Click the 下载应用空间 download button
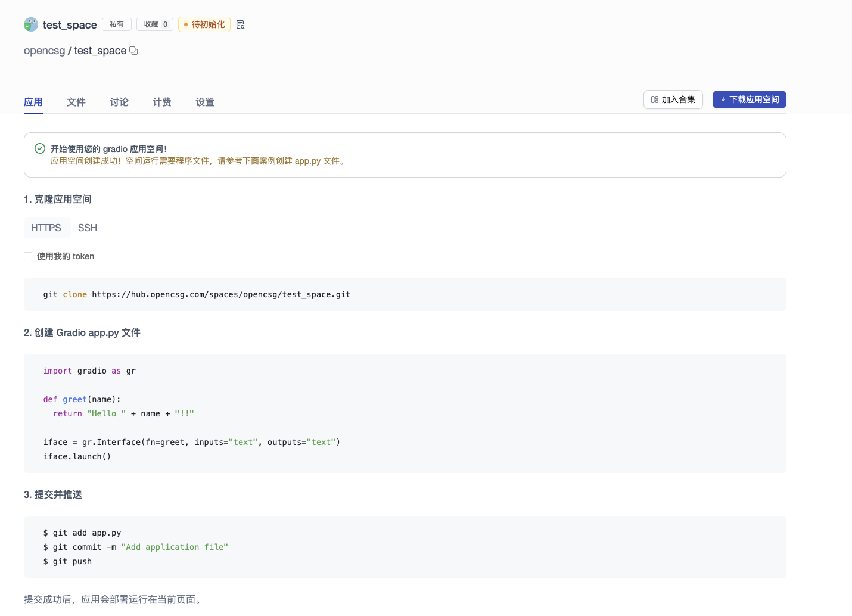Image resolution: width=852 pixels, height=616 pixels. [x=749, y=99]
